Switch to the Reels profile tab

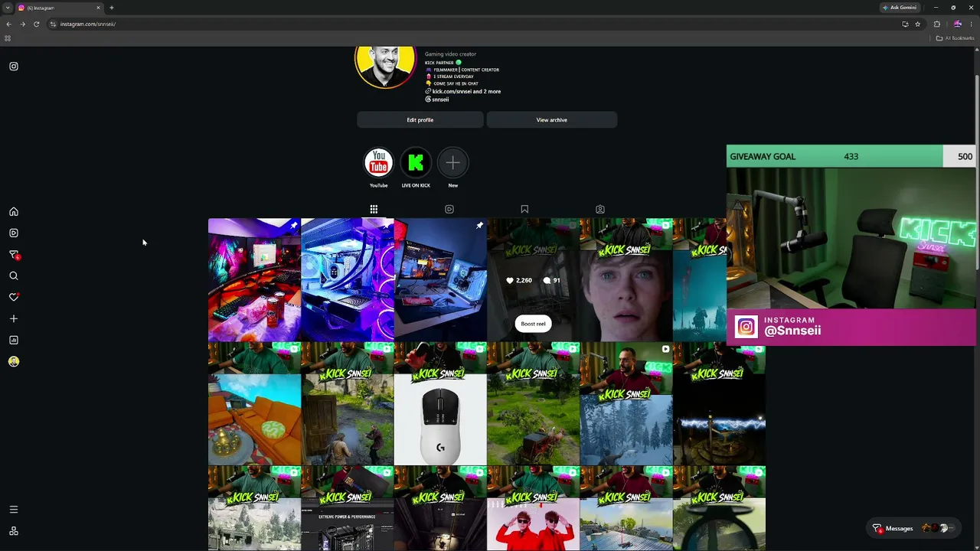point(449,209)
